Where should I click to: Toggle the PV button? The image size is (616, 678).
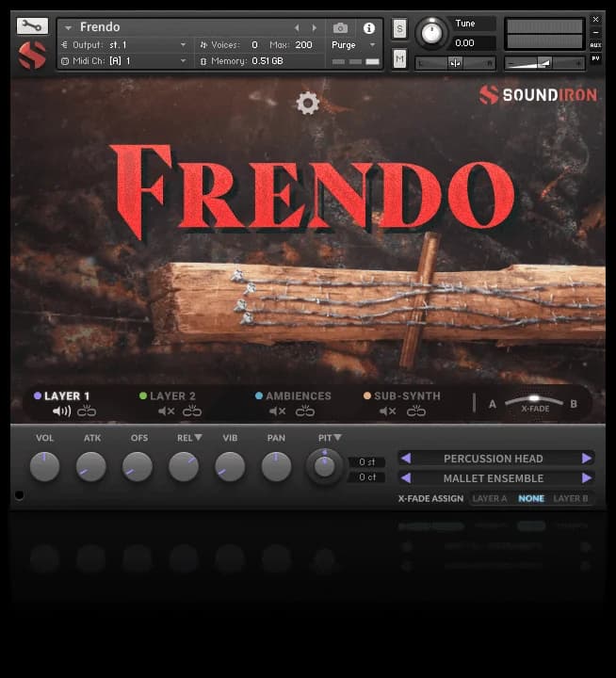(595, 58)
